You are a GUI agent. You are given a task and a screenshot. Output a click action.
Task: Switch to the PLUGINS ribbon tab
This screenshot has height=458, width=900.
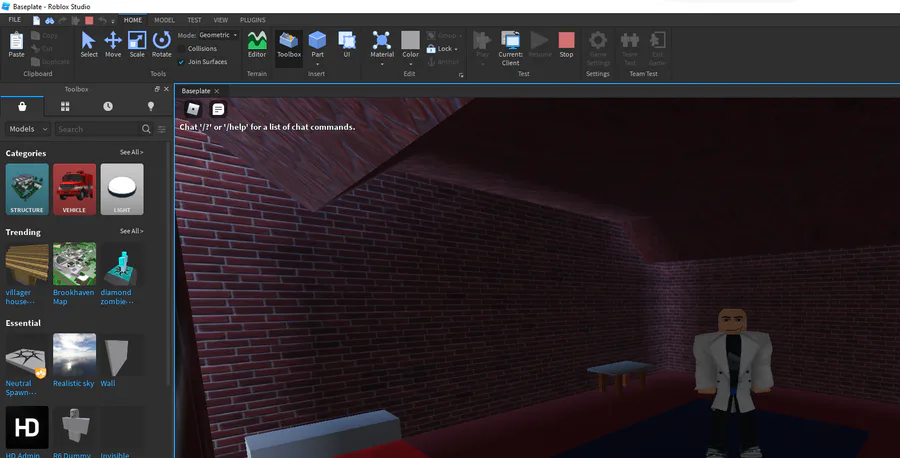point(253,20)
